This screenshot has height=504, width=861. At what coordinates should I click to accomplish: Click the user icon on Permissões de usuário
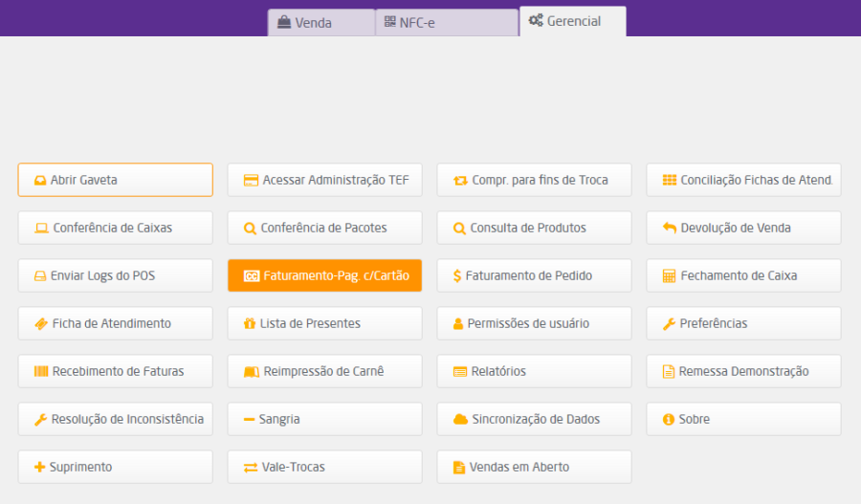[458, 323]
